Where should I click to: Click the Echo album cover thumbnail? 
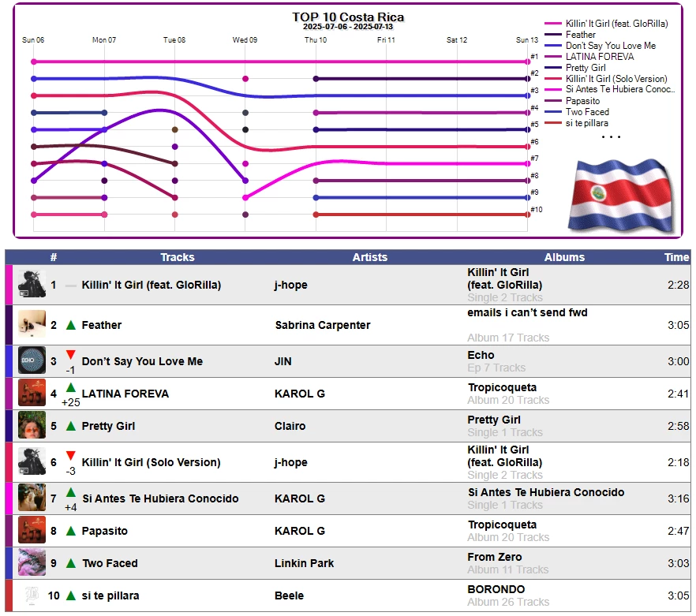pyautogui.click(x=32, y=360)
